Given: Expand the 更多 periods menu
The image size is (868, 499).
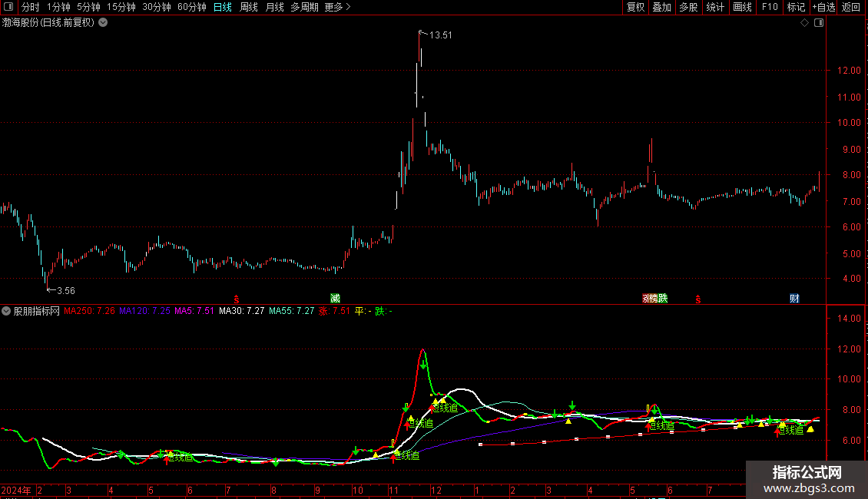Looking at the screenshot, I should coord(337,7).
